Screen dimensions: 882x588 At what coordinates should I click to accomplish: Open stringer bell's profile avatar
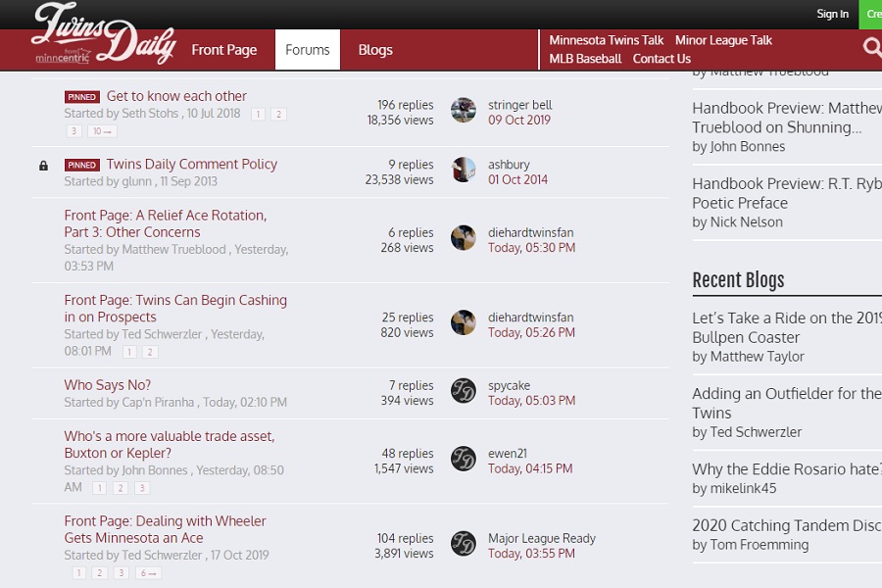[x=463, y=110]
